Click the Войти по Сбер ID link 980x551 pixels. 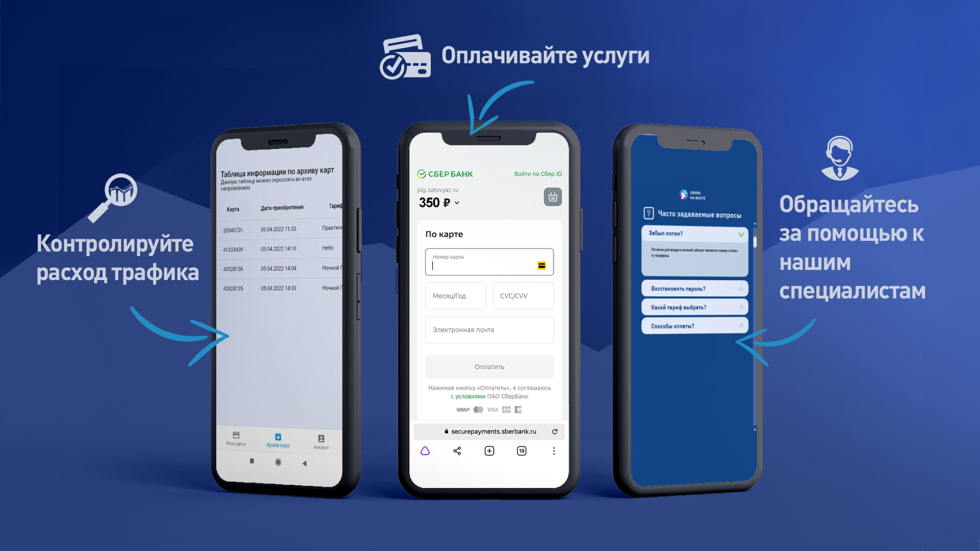point(539,173)
